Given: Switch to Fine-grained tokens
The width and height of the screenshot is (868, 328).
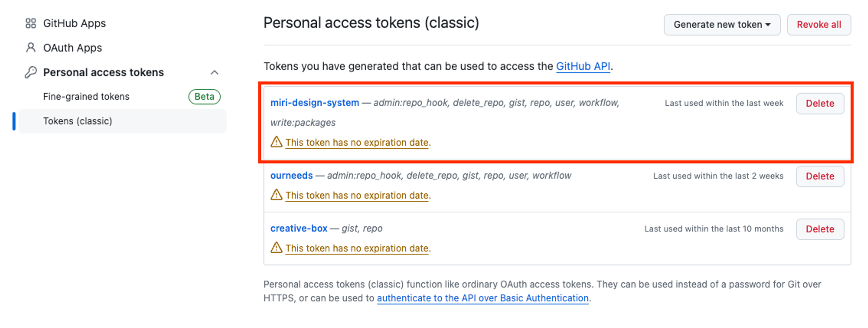Looking at the screenshot, I should coord(86,96).
